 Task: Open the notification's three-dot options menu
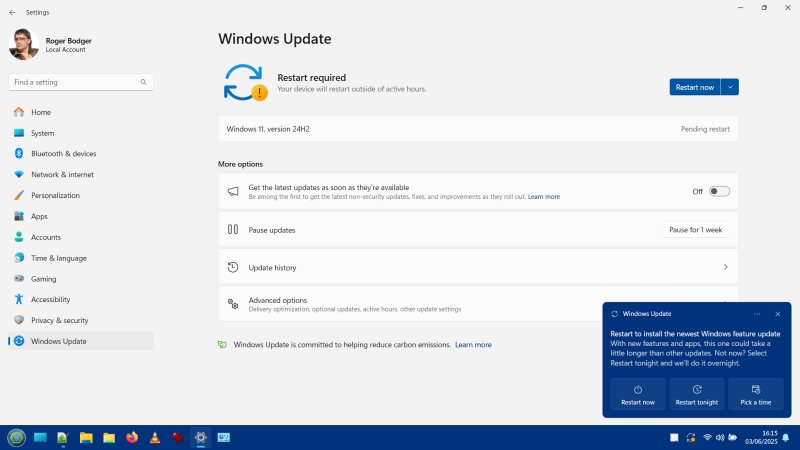(x=757, y=314)
